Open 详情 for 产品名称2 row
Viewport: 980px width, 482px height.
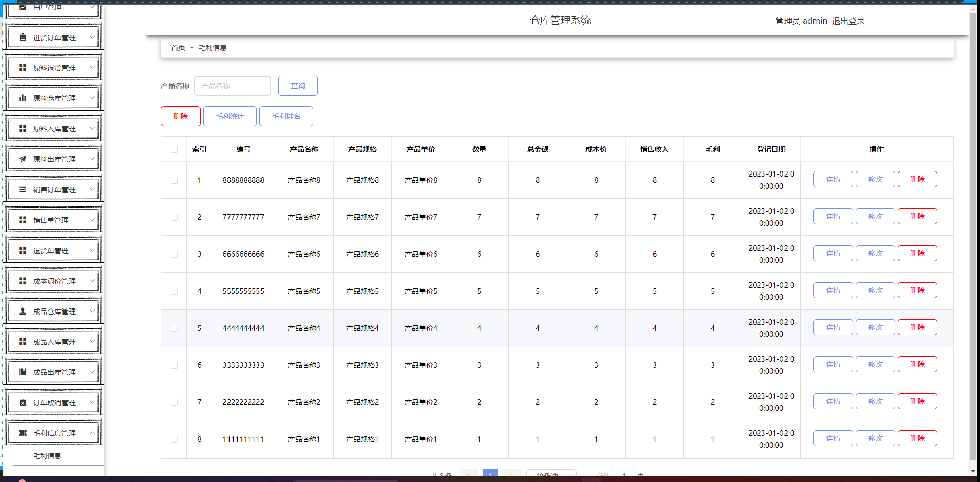(x=833, y=401)
